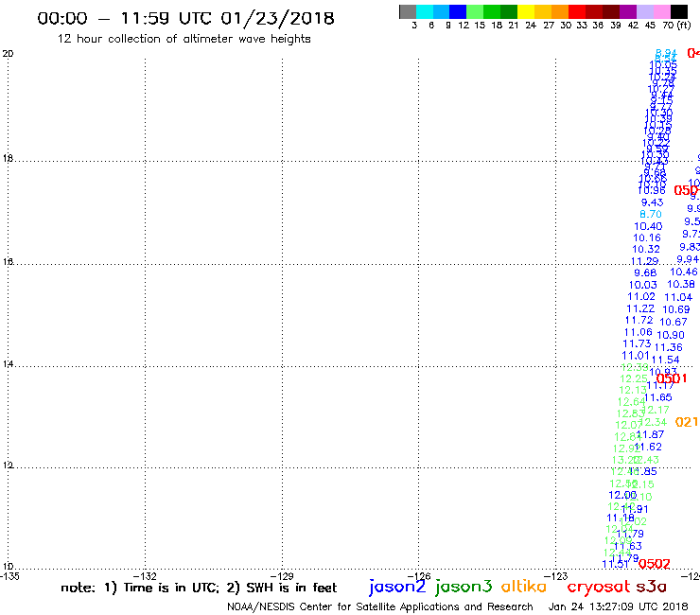Click the 14 latitude axis label

click(x=8, y=364)
